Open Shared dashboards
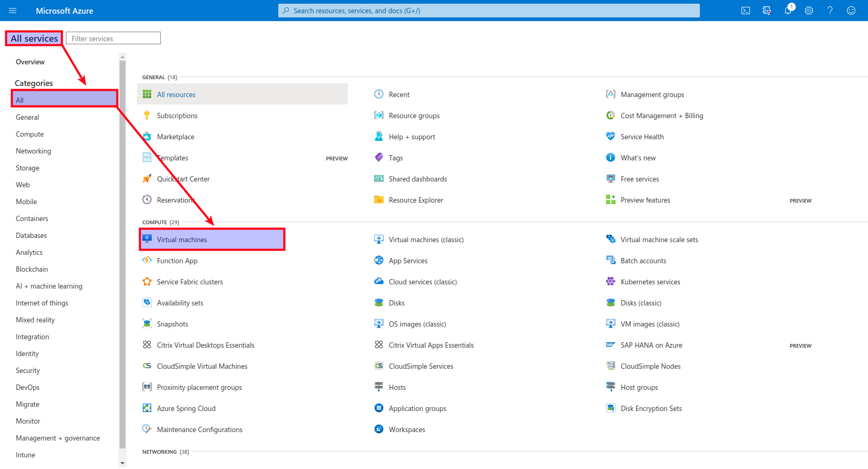The image size is (868, 469). coord(418,179)
